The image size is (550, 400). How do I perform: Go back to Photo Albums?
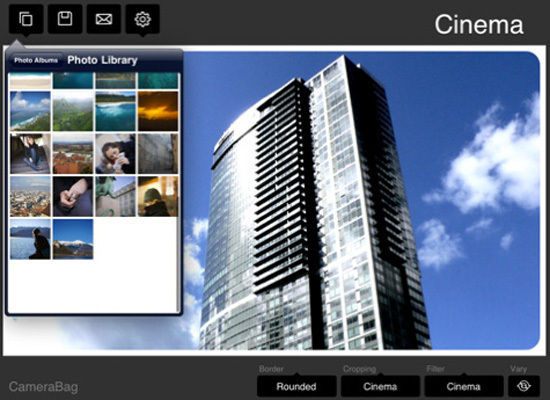pos(36,60)
